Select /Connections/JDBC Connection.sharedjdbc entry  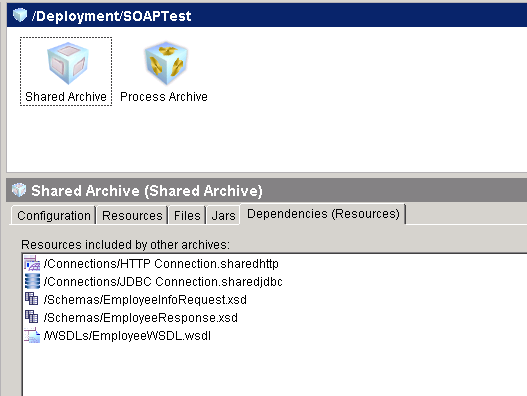click(x=163, y=282)
